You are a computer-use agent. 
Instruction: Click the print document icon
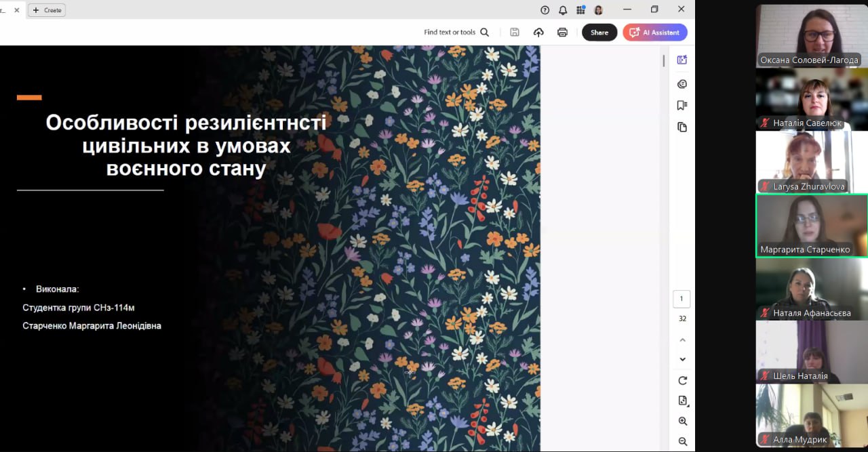coord(562,32)
